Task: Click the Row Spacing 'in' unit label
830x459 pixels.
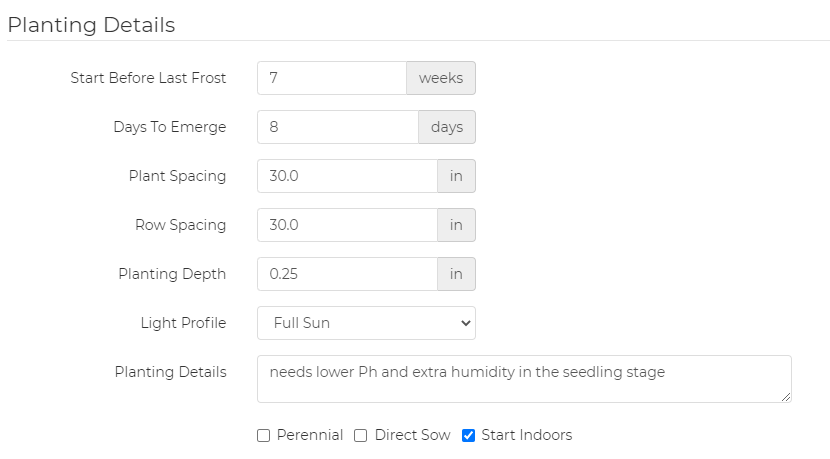Action: click(456, 225)
